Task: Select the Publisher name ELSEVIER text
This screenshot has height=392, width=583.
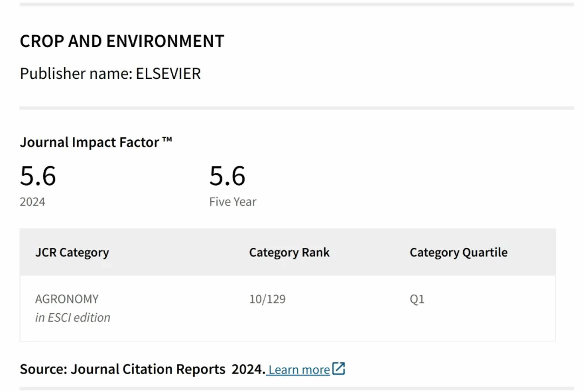Action: pyautogui.click(x=110, y=73)
